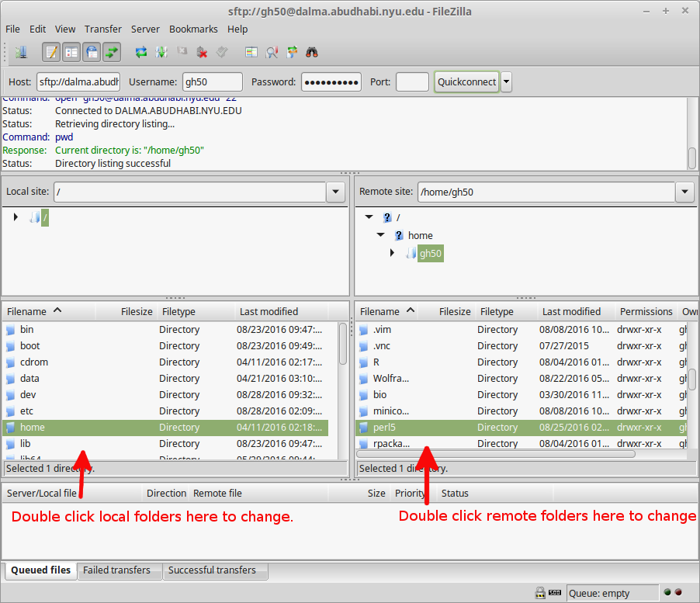Sort remote files by Last modified
This screenshot has width=700, height=603.
[x=571, y=311]
